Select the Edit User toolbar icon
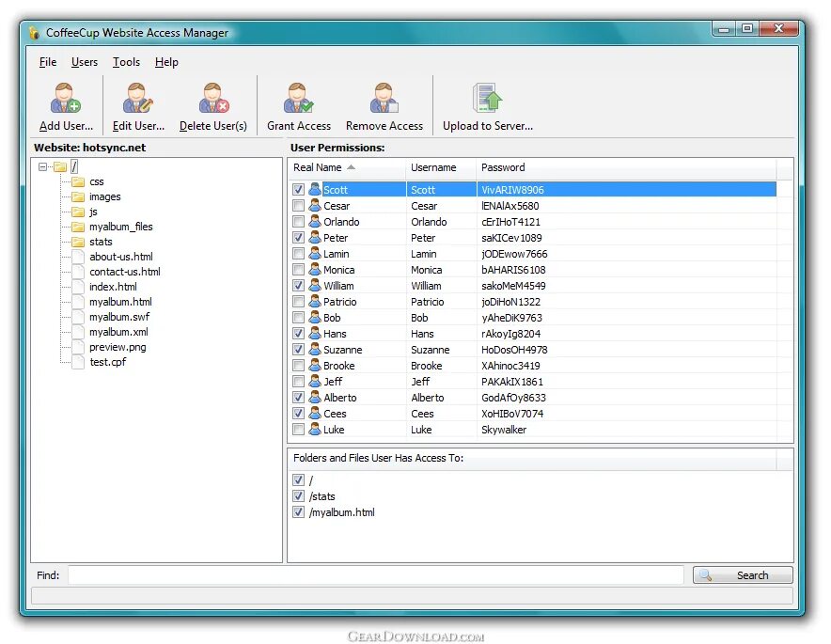Screen dimensions: 831x644 [137, 99]
